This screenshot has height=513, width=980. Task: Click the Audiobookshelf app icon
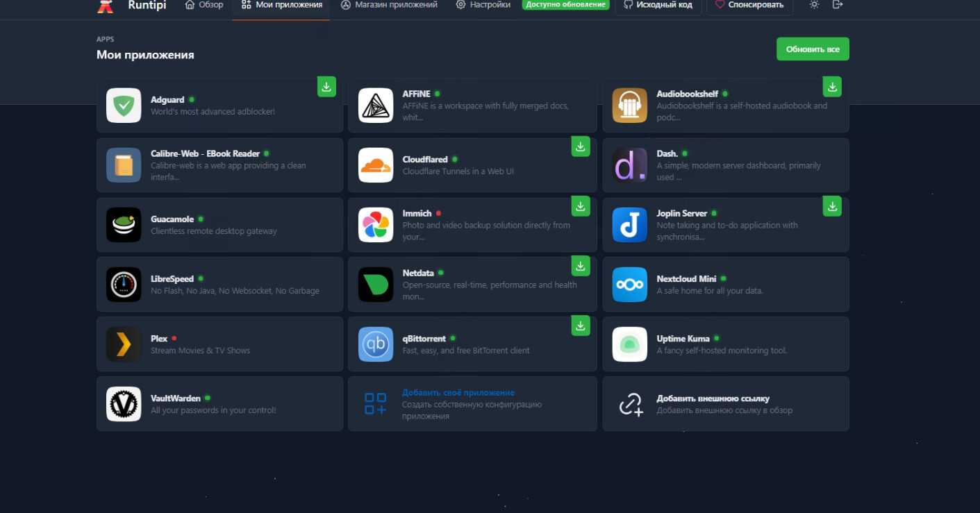(x=629, y=106)
